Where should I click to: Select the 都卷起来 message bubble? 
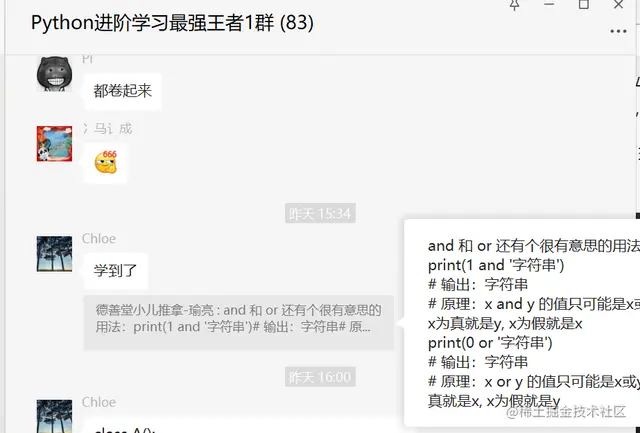point(122,91)
